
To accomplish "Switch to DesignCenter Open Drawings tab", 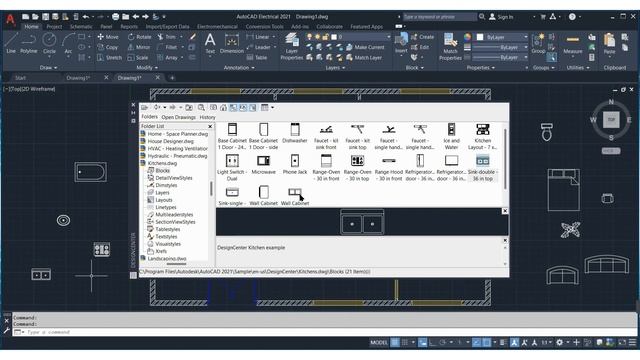I will click(178, 117).
